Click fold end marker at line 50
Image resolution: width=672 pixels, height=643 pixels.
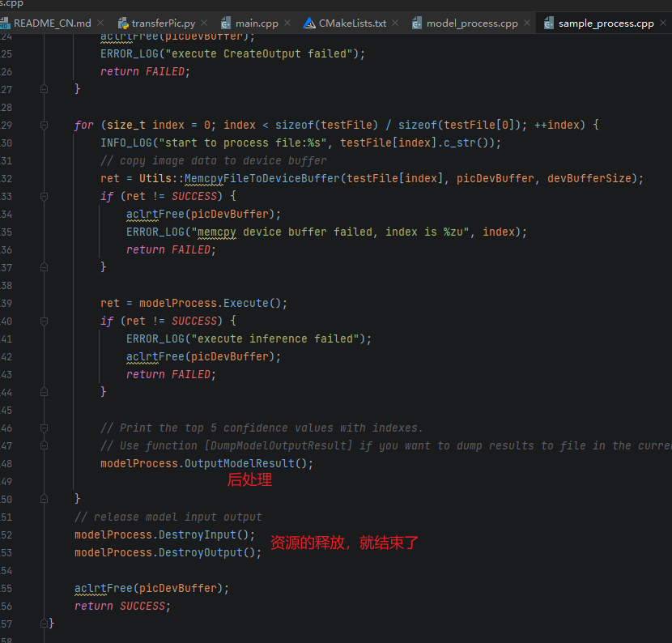coord(44,499)
